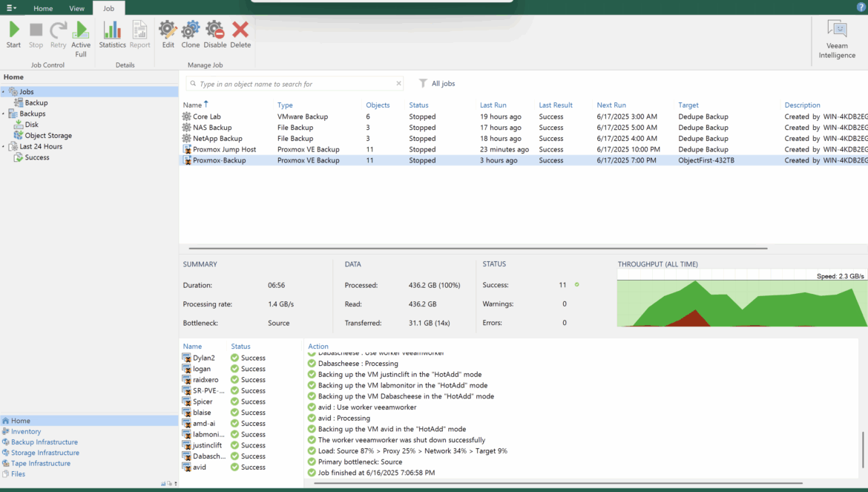Screen dimensions: 868x492
Task: Click the Action log horizontal scrollbar
Action: pyautogui.click(x=558, y=483)
